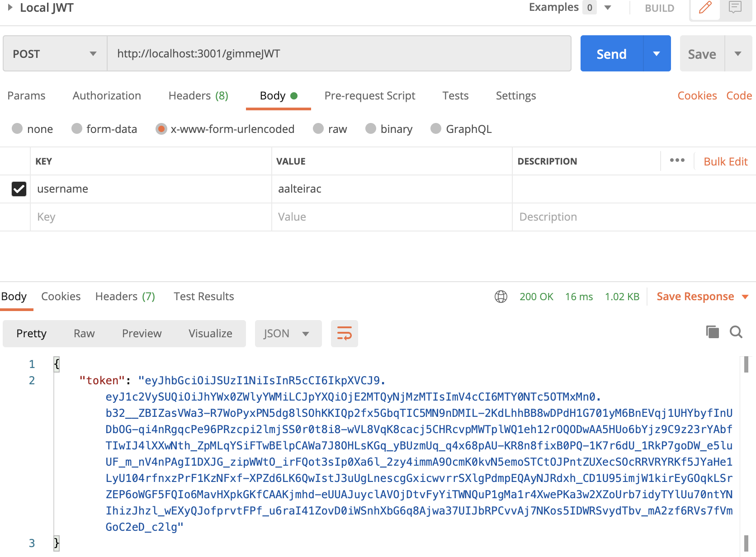Click the network globe icon near 200 OK
Screen dimensions: 756x557
coord(501,297)
